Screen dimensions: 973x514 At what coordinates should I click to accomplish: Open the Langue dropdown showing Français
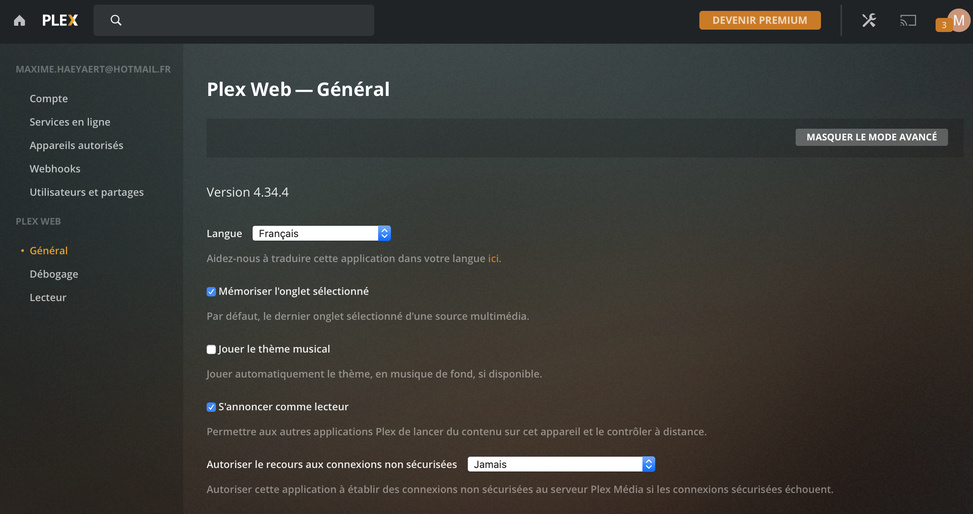[321, 233]
